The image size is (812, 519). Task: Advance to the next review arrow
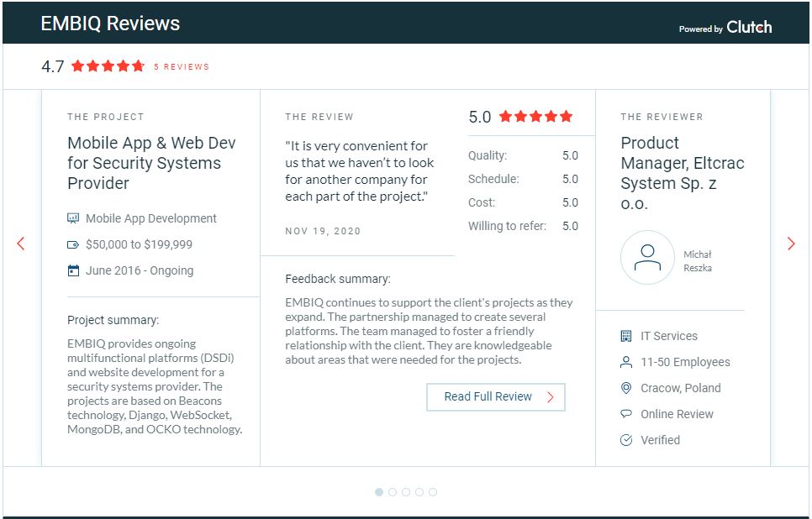791,244
